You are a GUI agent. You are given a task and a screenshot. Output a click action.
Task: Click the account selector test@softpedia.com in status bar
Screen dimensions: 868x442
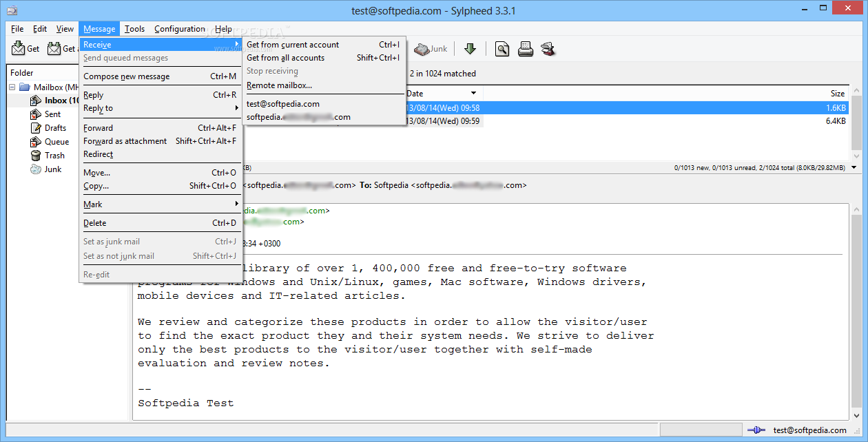click(810, 430)
